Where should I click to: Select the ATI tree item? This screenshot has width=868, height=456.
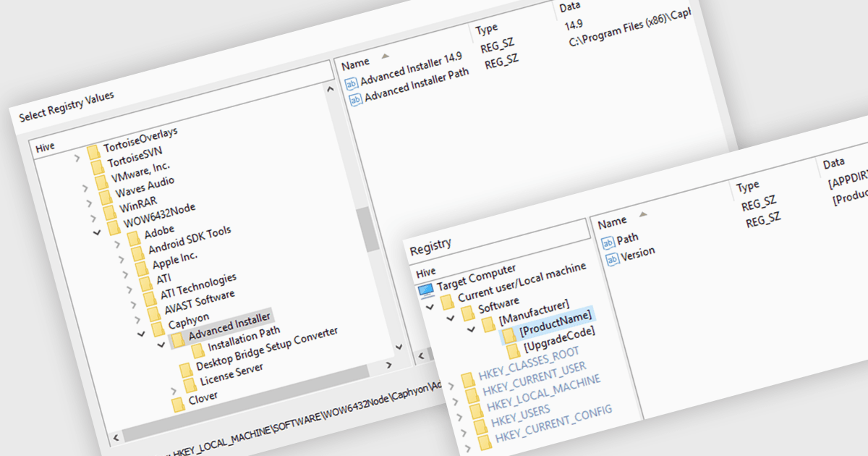pyautogui.click(x=164, y=279)
